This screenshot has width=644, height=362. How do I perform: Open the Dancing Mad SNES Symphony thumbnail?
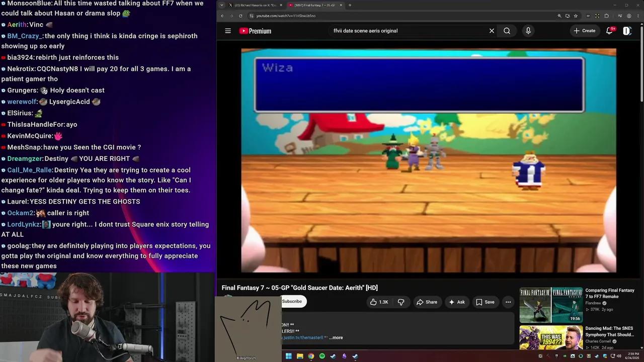click(551, 338)
